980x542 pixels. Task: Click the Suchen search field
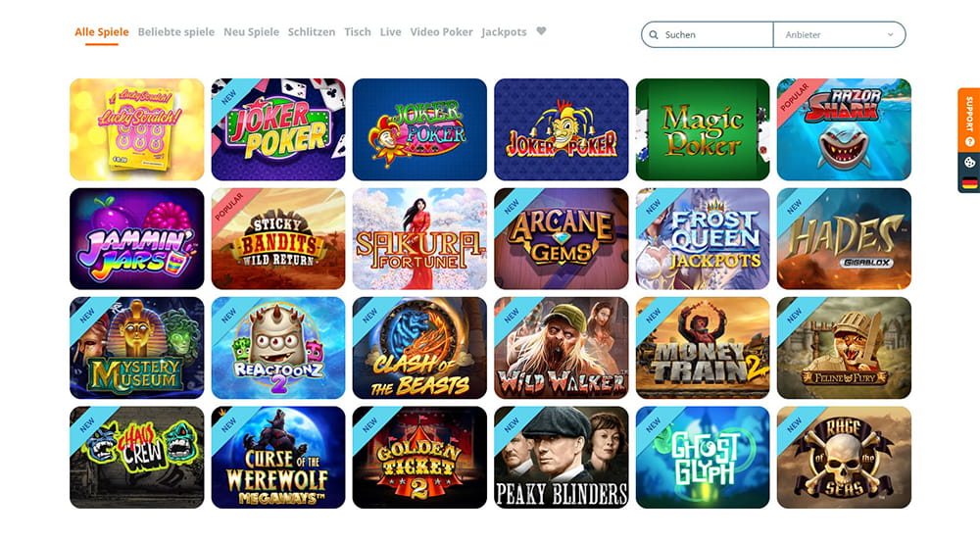point(708,35)
